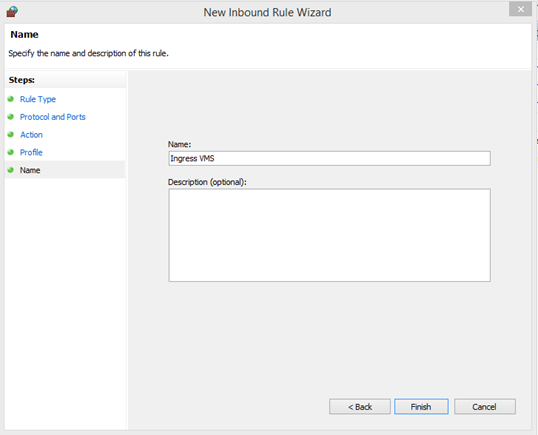
Task: Close the wizard window with X
Action: 521,9
